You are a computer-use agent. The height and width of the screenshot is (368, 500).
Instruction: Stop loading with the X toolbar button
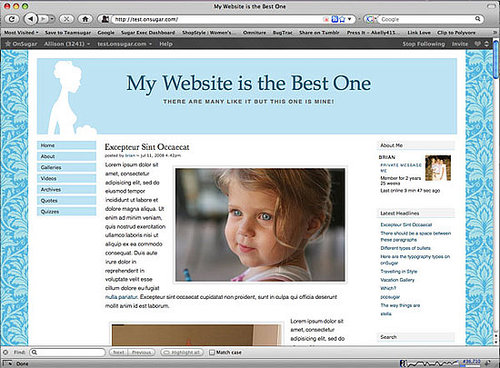[66, 19]
